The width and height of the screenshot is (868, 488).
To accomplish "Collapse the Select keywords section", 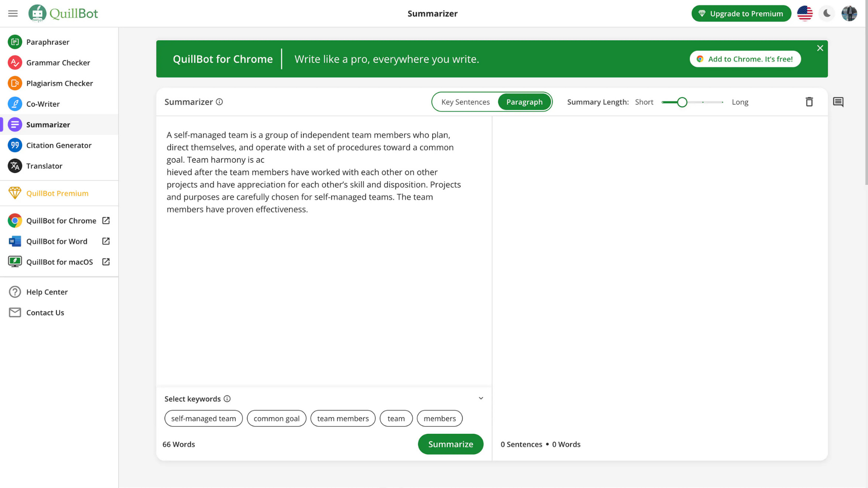I will pyautogui.click(x=481, y=399).
